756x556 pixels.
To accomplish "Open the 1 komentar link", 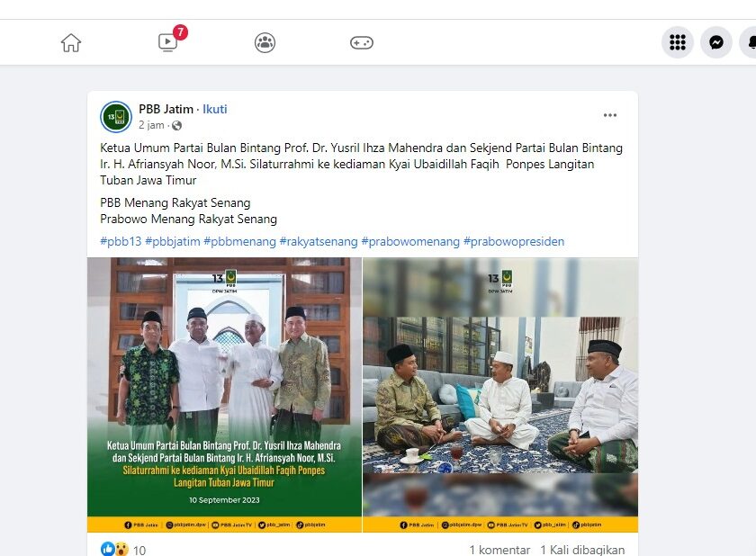I will point(499,550).
